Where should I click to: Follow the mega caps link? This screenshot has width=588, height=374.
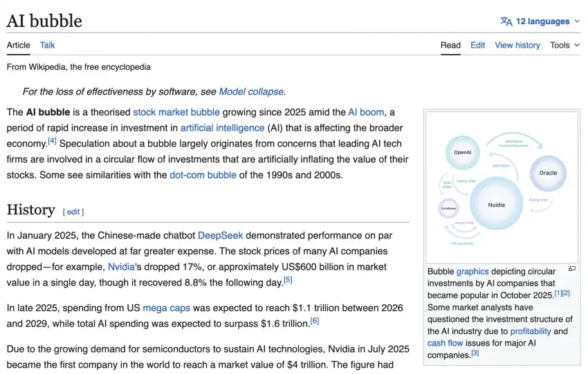tap(167, 308)
